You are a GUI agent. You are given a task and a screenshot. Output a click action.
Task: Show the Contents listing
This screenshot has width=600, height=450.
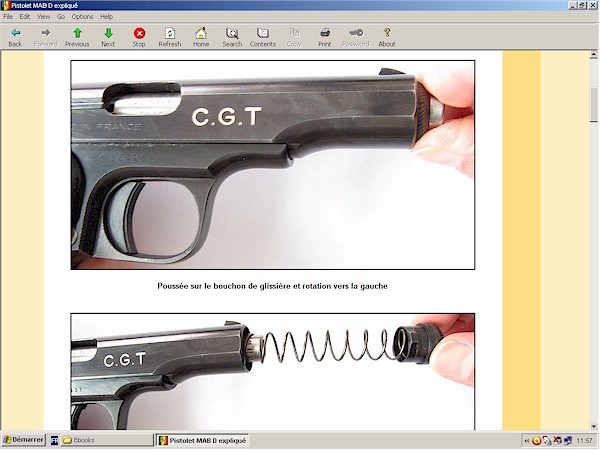coord(263,38)
